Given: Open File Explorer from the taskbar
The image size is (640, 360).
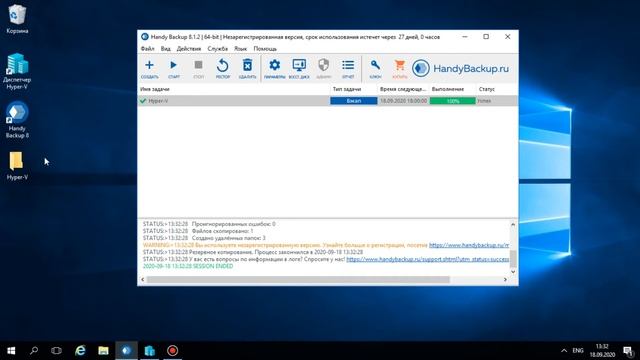Looking at the screenshot, I should (103, 351).
